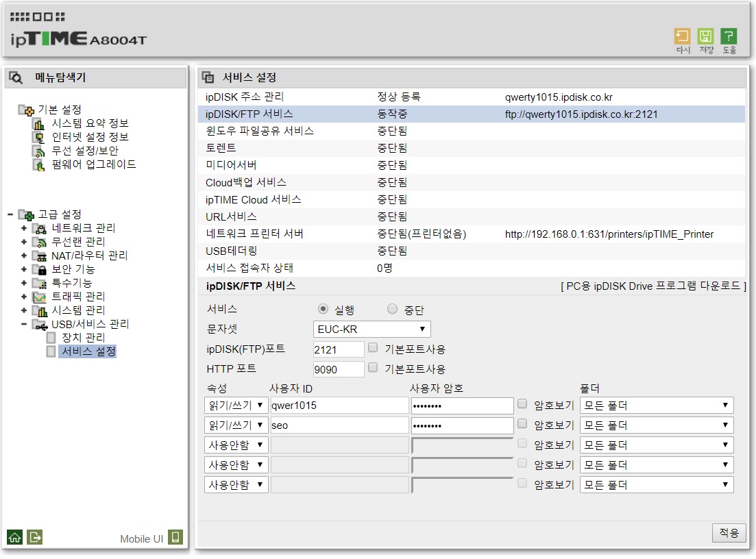
Task: Open 폴더 dropdown for user seo
Action: click(x=657, y=425)
